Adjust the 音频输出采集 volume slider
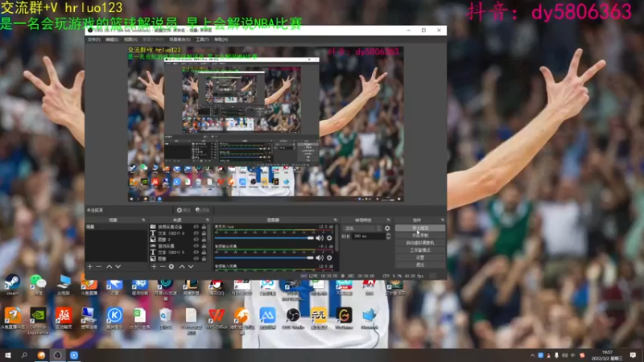 (264, 257)
